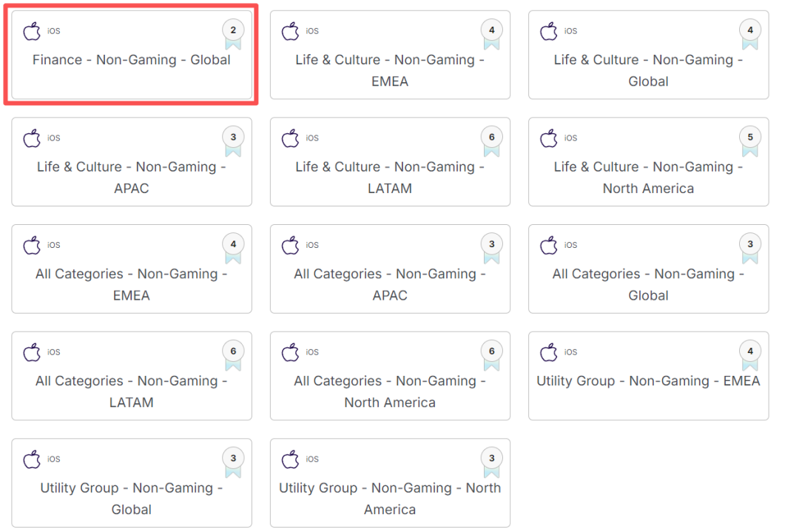
Task: Click iOS label on All Categories LATAM card
Action: pyautogui.click(x=53, y=352)
